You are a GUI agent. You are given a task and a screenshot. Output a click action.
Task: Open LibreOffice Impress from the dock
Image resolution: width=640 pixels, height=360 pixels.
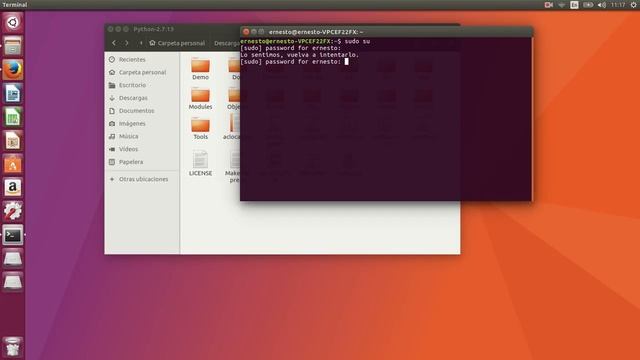[13, 140]
